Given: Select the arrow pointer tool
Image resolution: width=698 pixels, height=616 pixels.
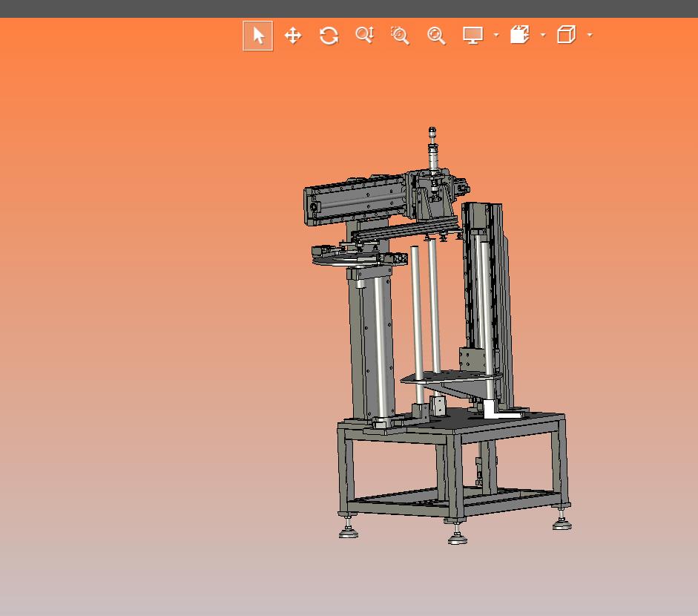Looking at the screenshot, I should click(257, 36).
